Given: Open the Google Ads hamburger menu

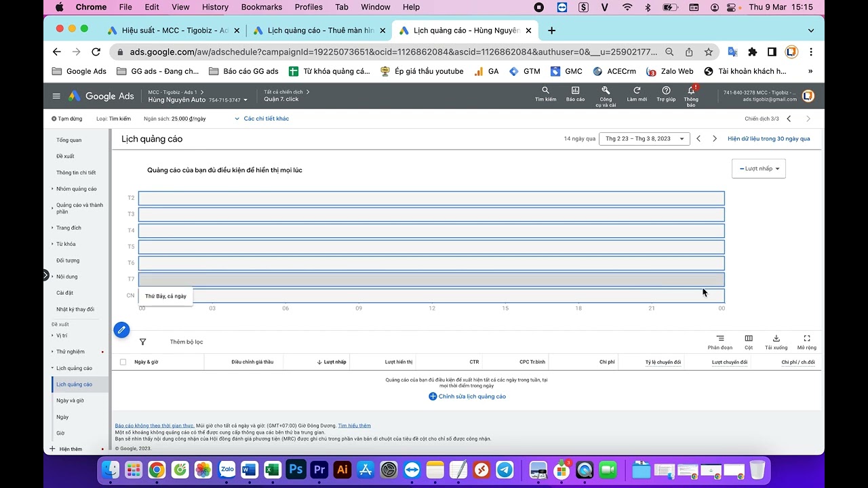Looking at the screenshot, I should [x=56, y=96].
